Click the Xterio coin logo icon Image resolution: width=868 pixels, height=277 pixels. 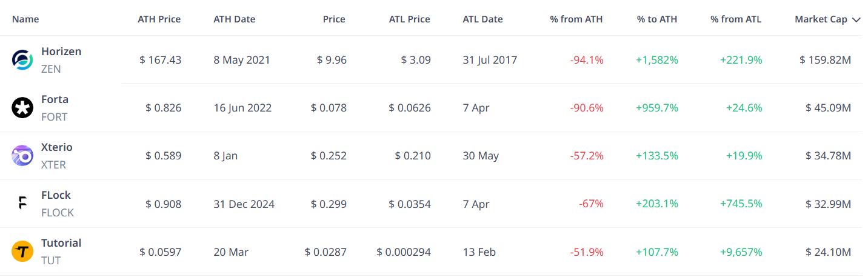tap(22, 156)
